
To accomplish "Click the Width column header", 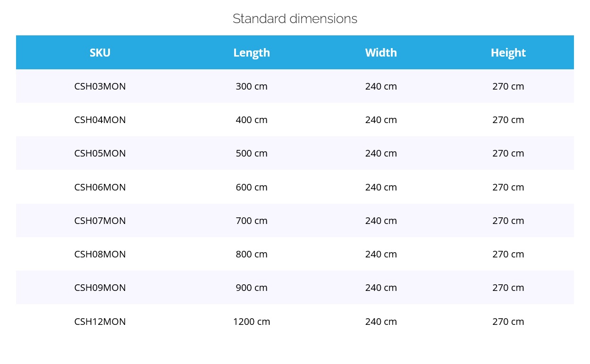I will (x=381, y=53).
